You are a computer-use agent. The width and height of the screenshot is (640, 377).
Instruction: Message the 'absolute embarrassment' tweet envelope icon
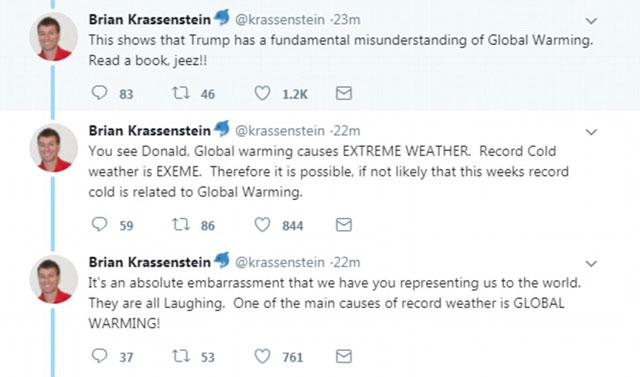(x=344, y=357)
